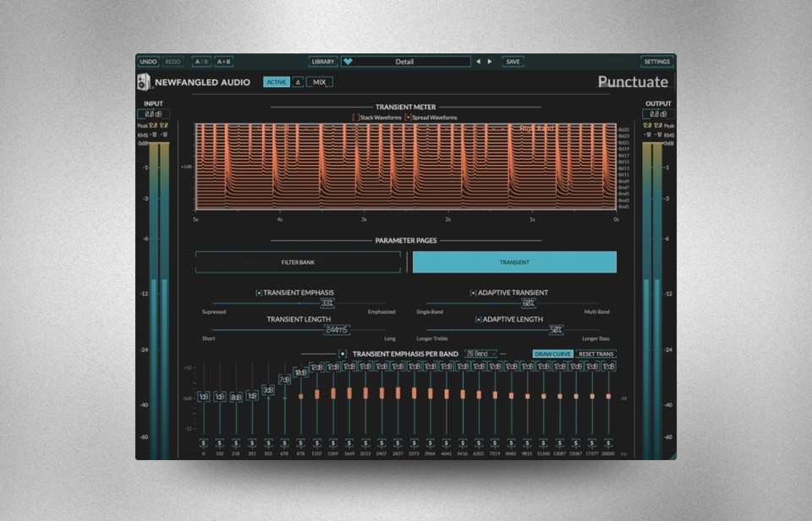Solo the 4641 Hz band
The width and height of the screenshot is (812, 521).
click(x=447, y=443)
